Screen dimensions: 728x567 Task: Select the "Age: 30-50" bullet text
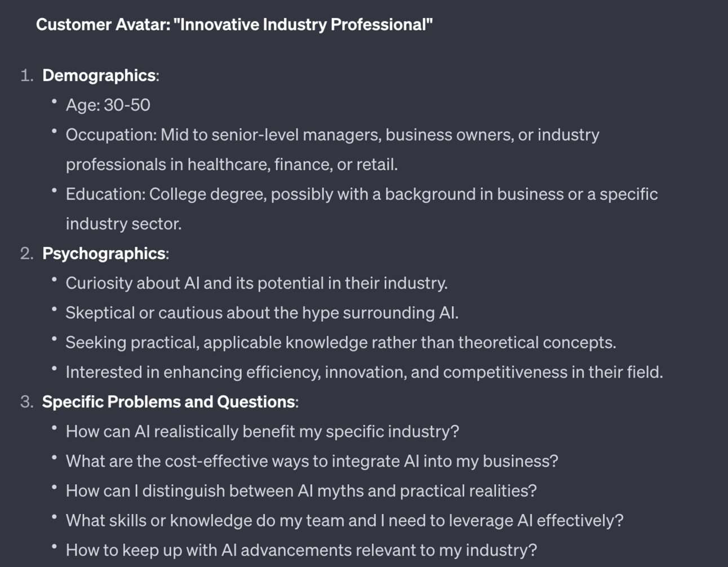[108, 105]
